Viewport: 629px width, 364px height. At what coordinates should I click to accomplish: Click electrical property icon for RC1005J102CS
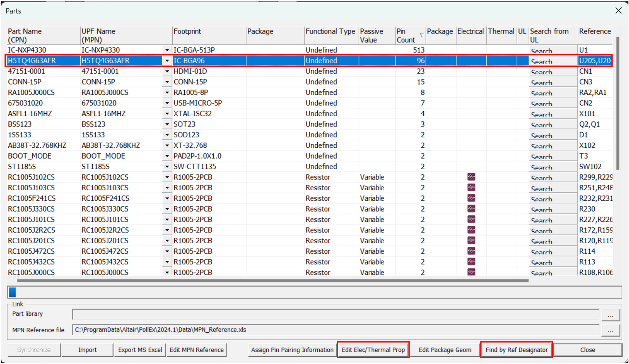[471, 177]
